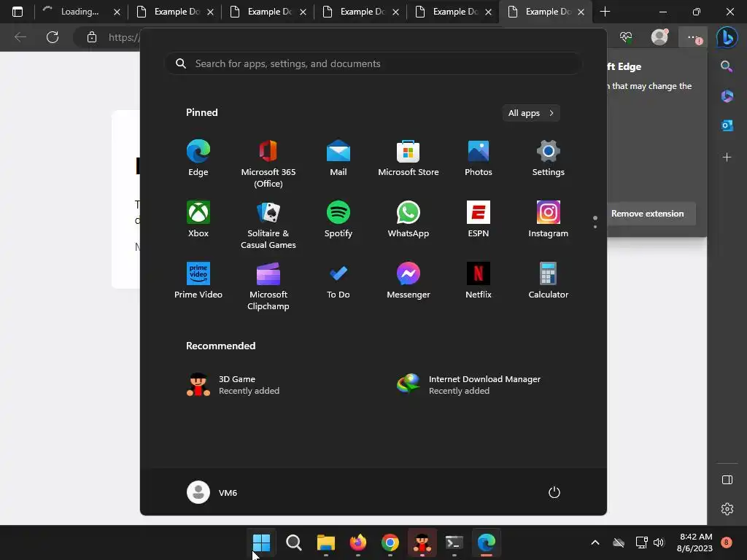Open the clock and date showing 8:42 AM

[695, 542]
